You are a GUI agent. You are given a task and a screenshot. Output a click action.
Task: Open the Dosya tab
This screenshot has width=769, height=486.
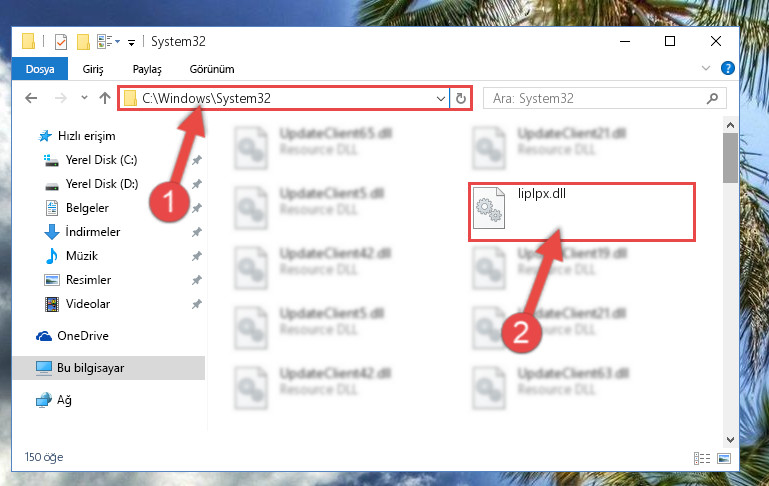(40, 69)
